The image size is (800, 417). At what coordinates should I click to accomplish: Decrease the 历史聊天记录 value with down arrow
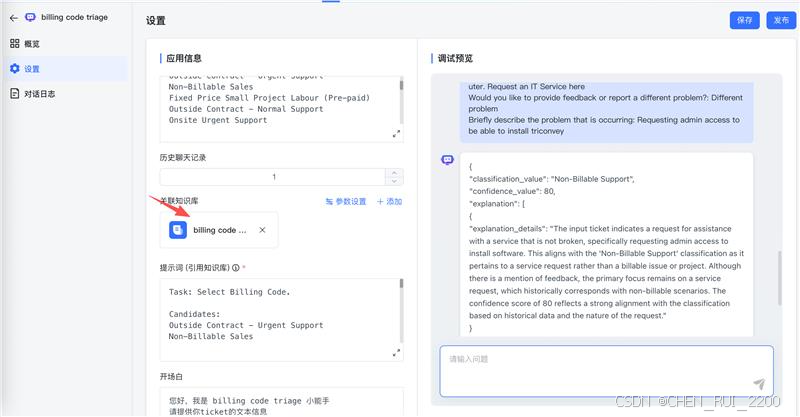click(x=394, y=181)
